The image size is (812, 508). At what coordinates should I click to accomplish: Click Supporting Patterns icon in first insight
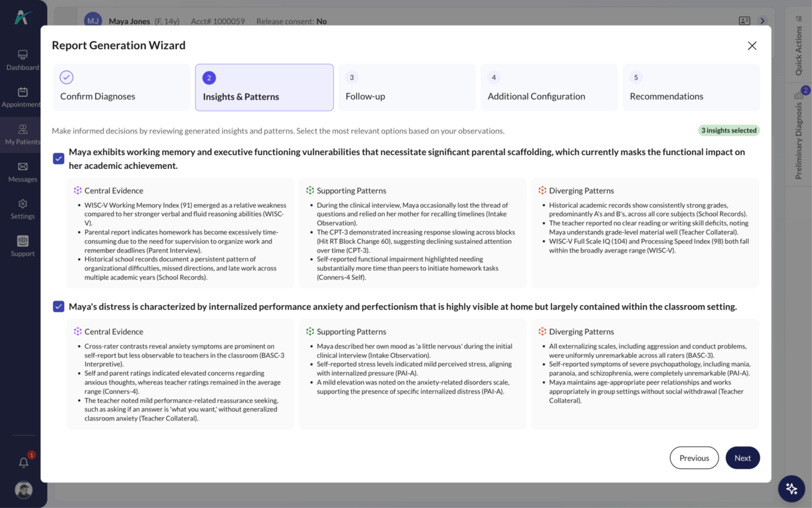tap(310, 190)
